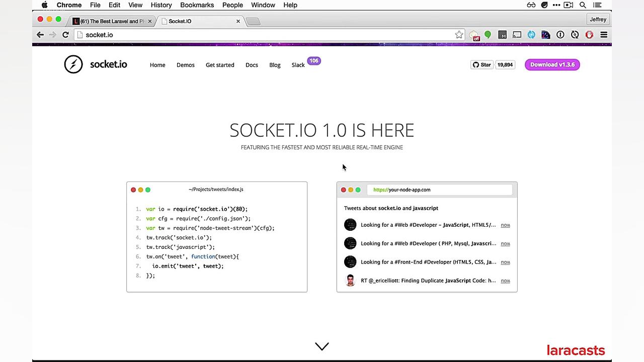Go to the Get started page
The height and width of the screenshot is (362, 644).
pyautogui.click(x=220, y=65)
